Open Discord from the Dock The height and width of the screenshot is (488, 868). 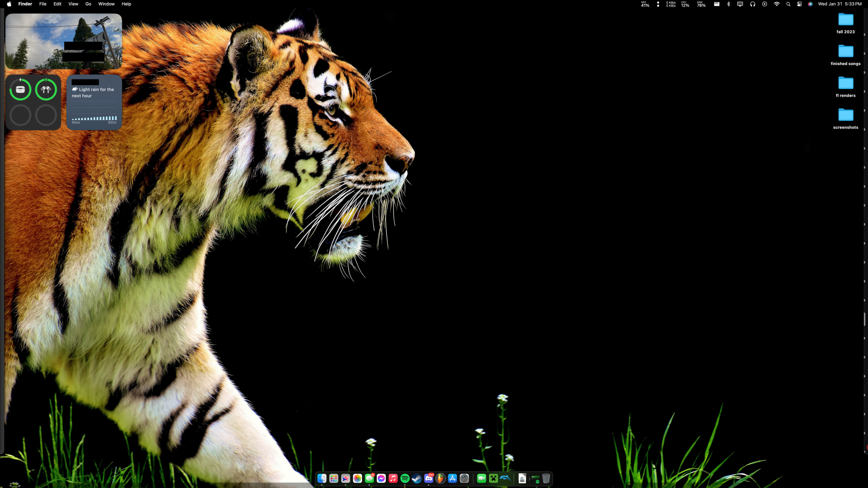pyautogui.click(x=429, y=478)
